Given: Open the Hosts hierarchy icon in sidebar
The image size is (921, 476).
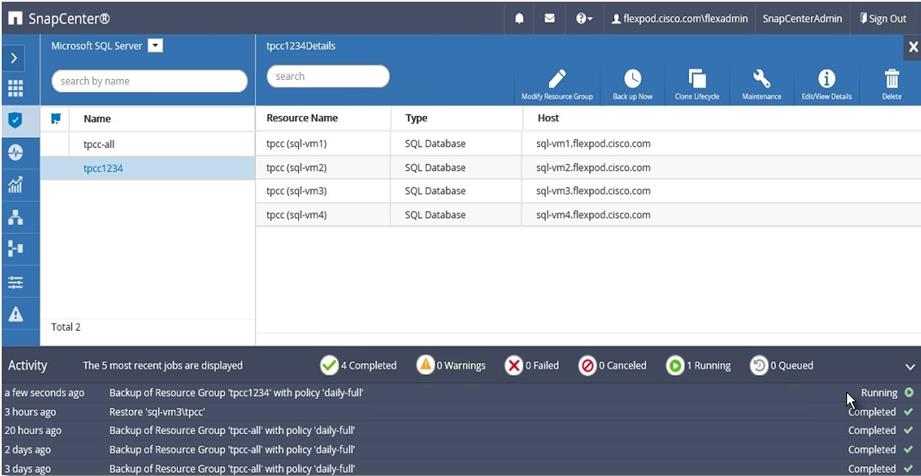Looking at the screenshot, I should point(15,217).
